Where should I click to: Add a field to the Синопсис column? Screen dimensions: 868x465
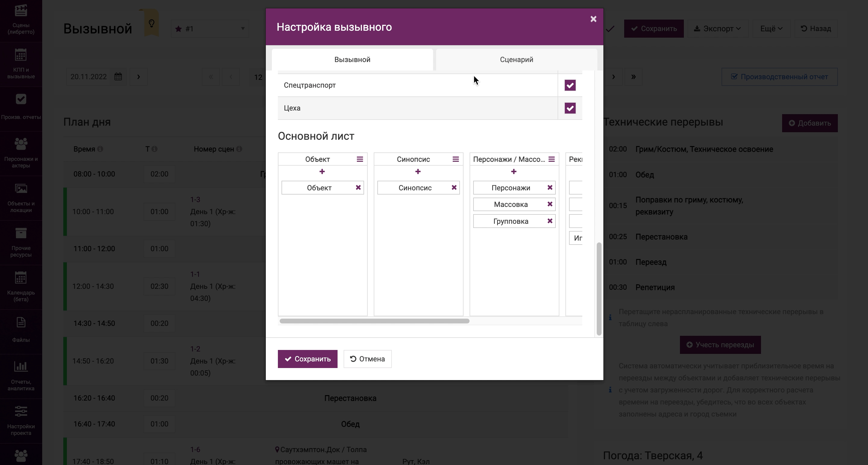point(418,172)
